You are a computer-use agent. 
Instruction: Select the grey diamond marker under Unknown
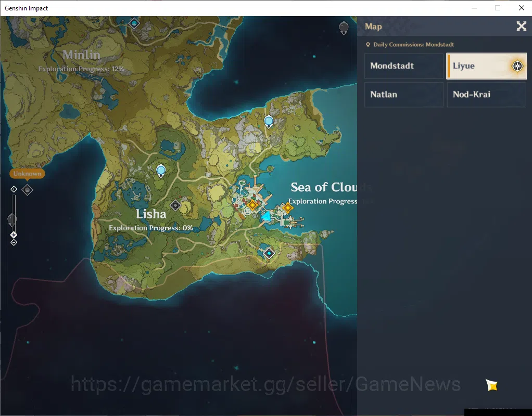click(27, 189)
